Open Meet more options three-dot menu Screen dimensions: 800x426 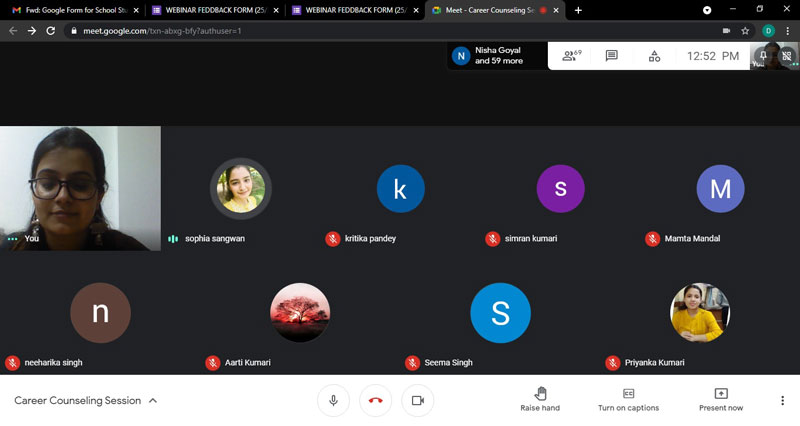point(782,401)
